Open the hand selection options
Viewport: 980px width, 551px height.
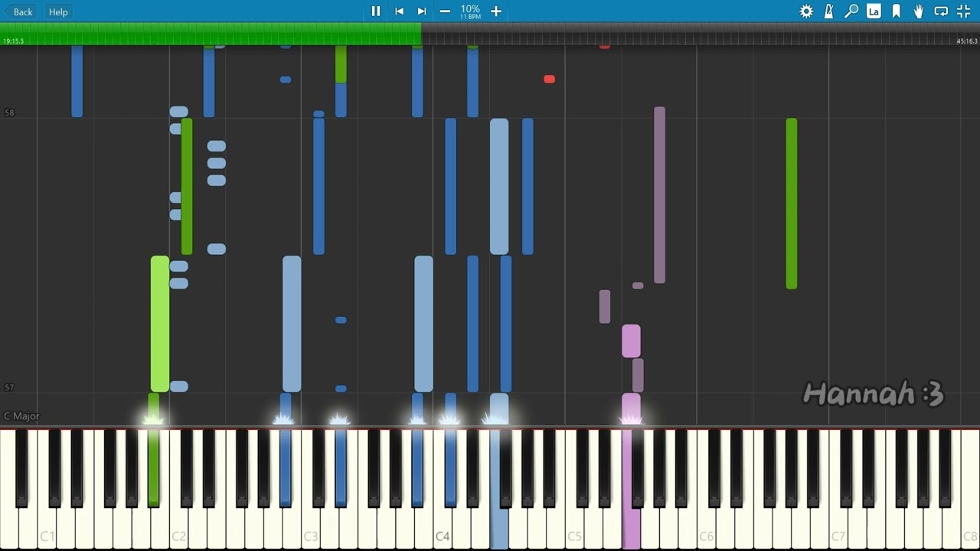click(919, 11)
